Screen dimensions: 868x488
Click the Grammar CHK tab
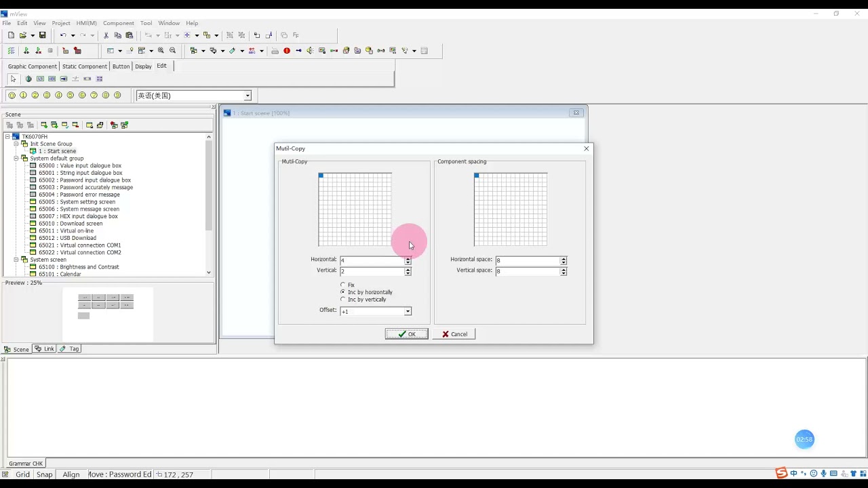[x=26, y=464]
